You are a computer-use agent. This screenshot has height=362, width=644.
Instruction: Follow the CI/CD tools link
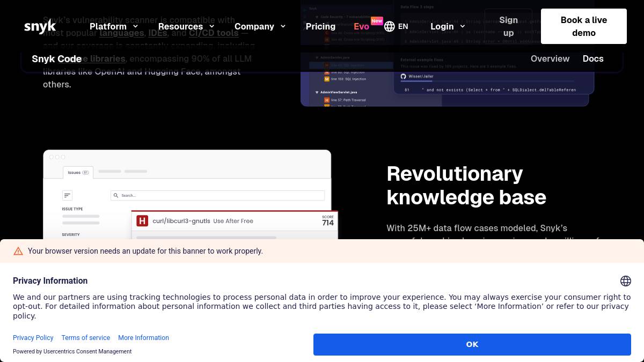(214, 33)
